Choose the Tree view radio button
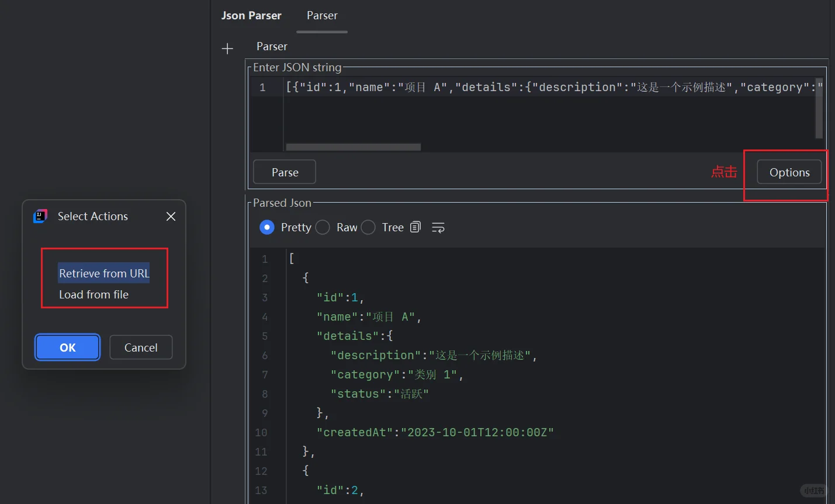835x504 pixels. pyautogui.click(x=368, y=227)
